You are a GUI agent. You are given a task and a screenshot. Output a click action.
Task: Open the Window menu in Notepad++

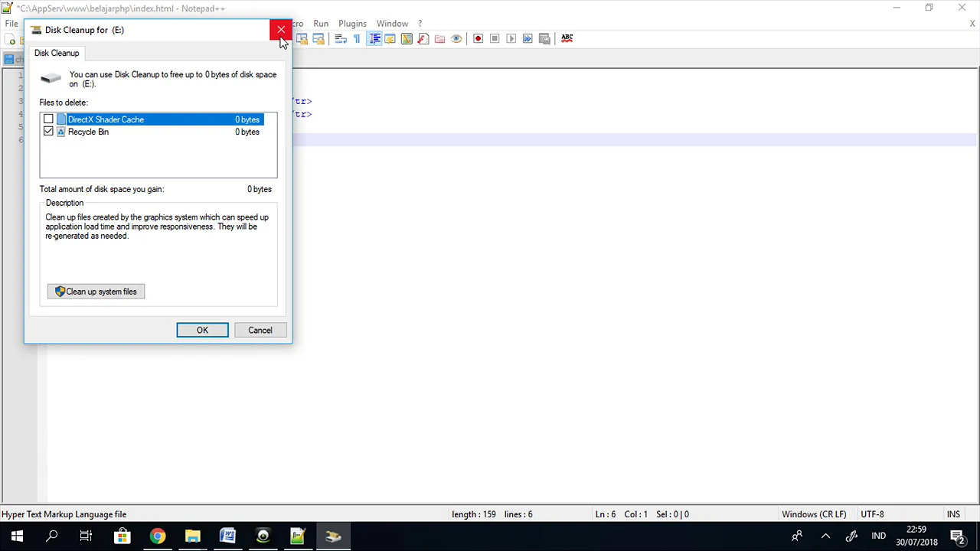pyautogui.click(x=392, y=24)
